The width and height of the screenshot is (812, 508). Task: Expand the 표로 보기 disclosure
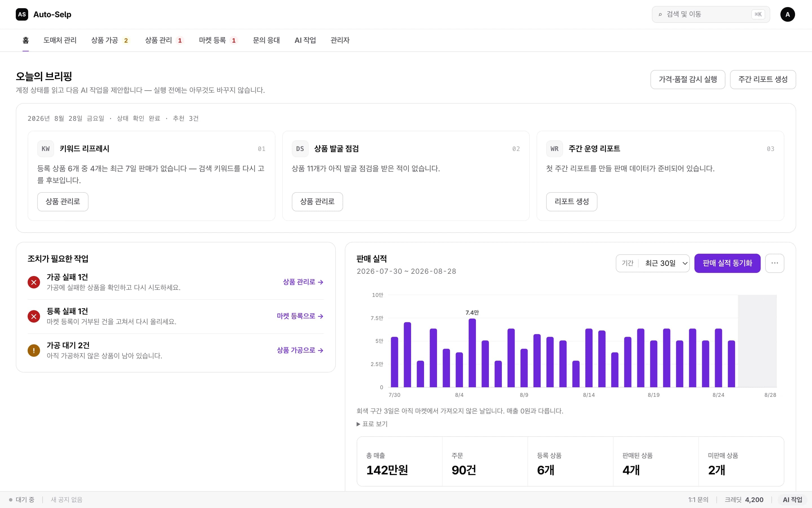click(372, 424)
